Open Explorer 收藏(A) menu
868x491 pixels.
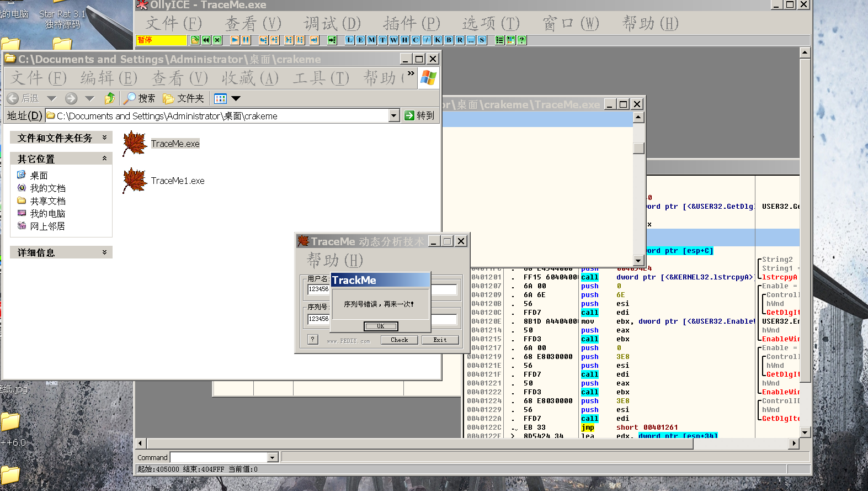click(250, 78)
